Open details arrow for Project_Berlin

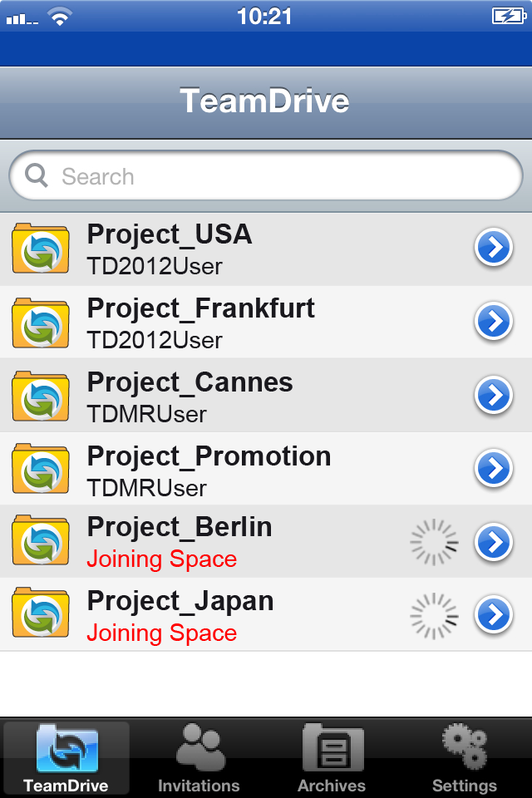coord(493,542)
